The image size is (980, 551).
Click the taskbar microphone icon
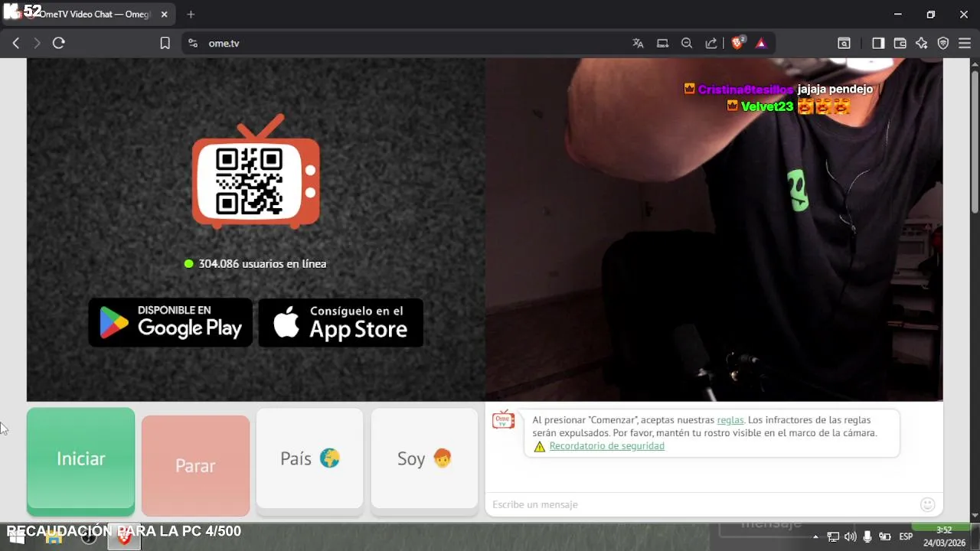coord(867,537)
